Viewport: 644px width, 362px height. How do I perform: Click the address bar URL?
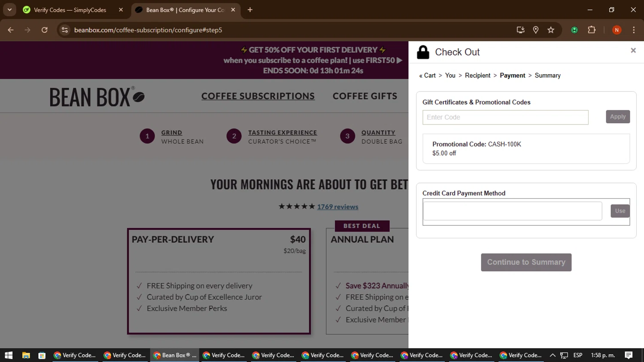click(x=148, y=30)
